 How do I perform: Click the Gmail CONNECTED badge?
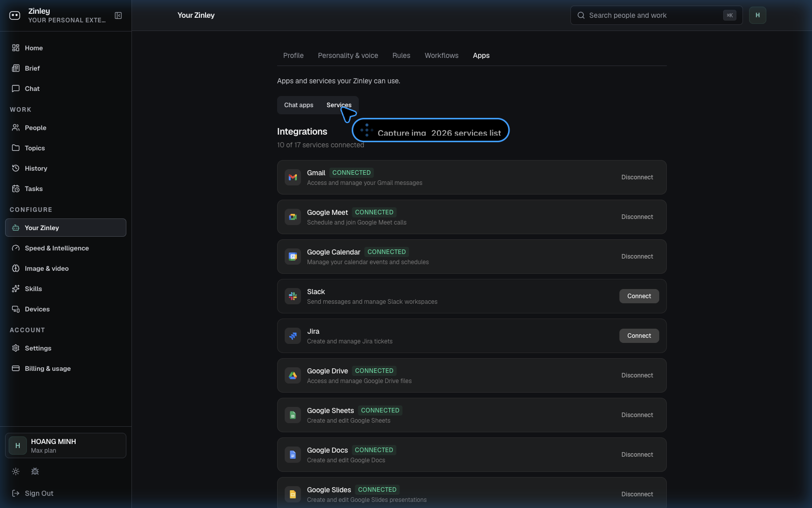(x=352, y=173)
